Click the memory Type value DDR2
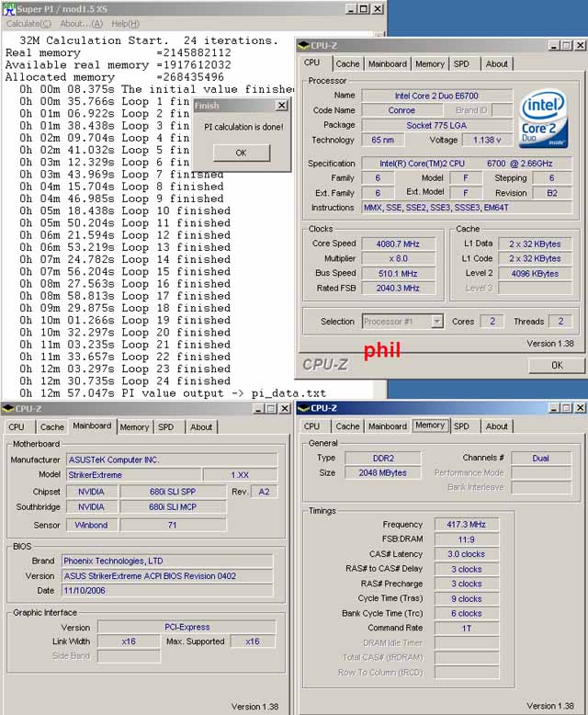 point(383,459)
